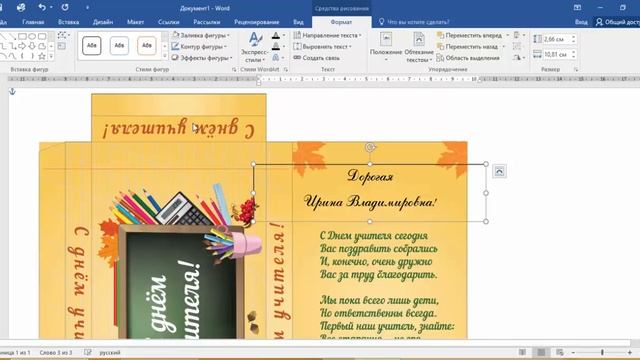This screenshot has width=640, height=360.
Task: Open the Рассылки (Mailings) tab
Action: pos(207,22)
